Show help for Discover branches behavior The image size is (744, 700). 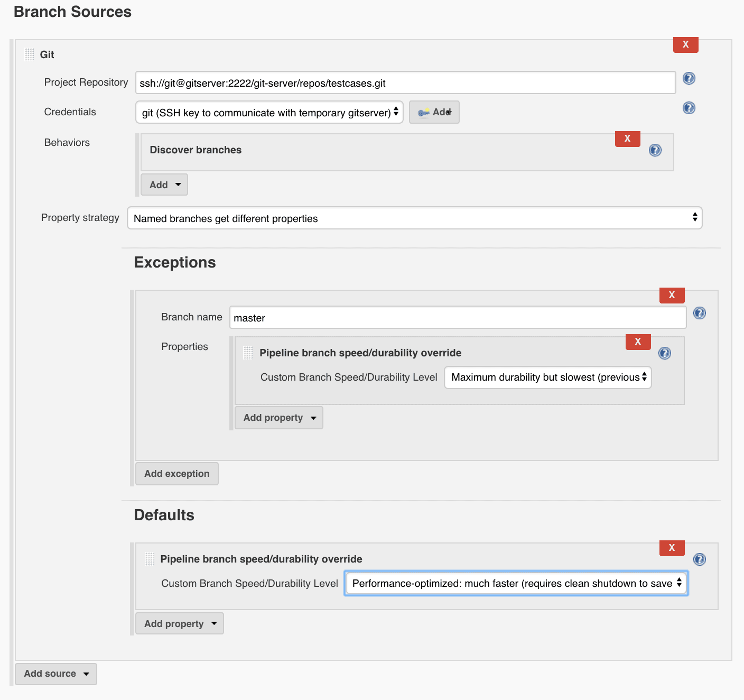pyautogui.click(x=655, y=150)
